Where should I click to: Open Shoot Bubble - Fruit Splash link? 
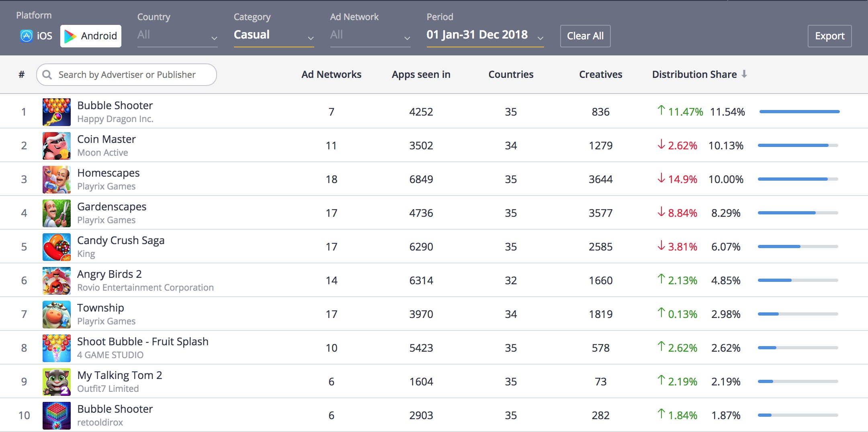(143, 342)
